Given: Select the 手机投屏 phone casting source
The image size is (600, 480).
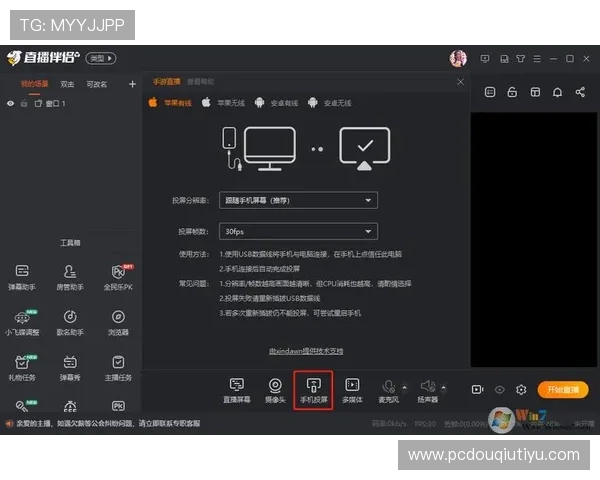Looking at the screenshot, I should pos(313,390).
